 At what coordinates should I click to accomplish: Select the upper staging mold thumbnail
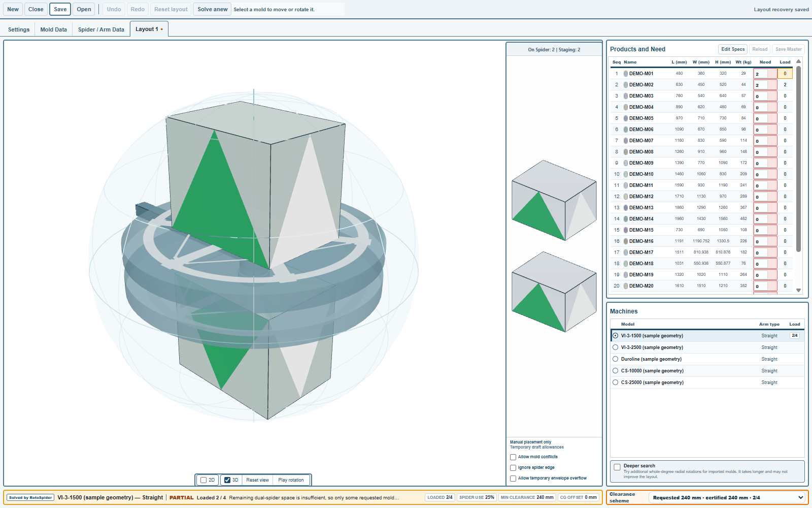point(554,200)
